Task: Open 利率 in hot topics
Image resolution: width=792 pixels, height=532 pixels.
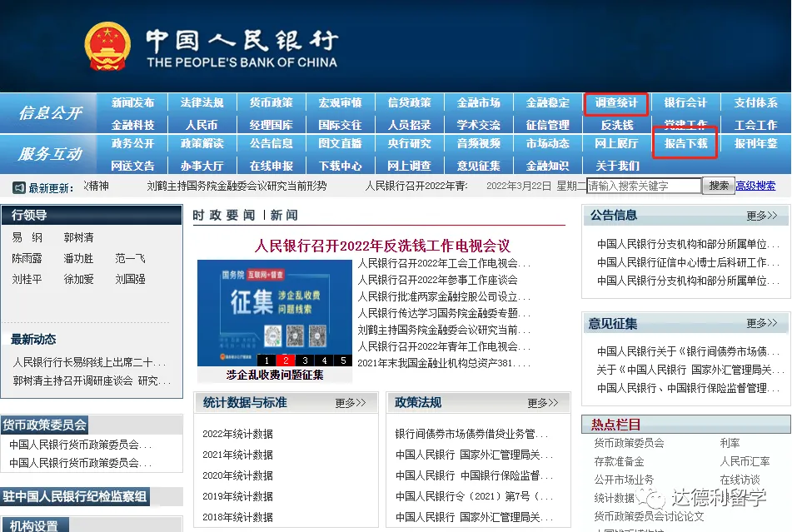Action: [730, 443]
